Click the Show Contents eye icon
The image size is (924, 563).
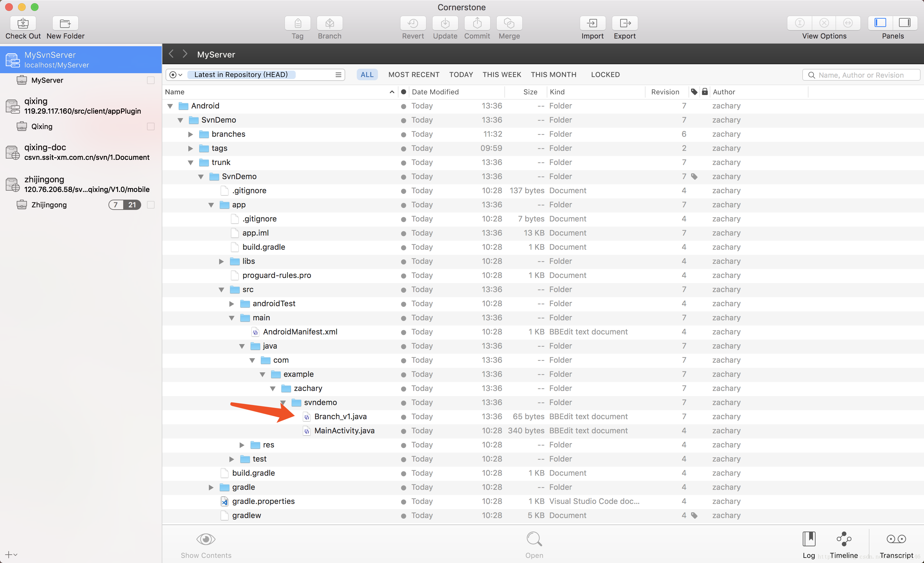(206, 539)
